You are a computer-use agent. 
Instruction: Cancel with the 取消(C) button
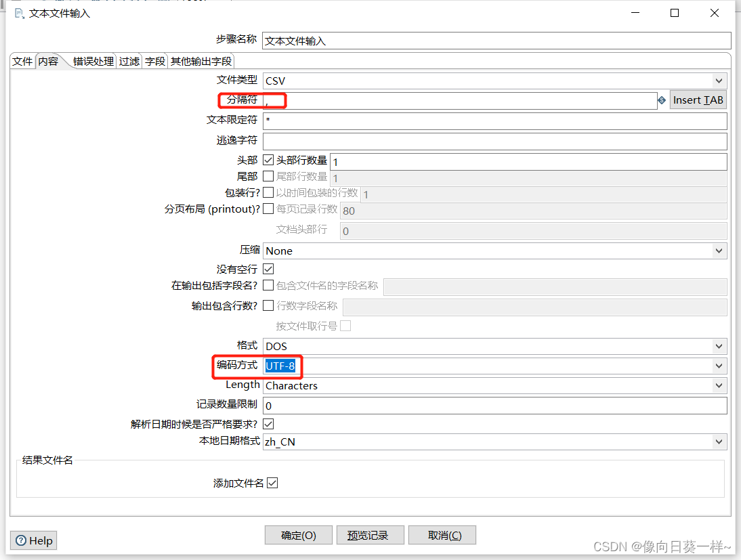click(x=442, y=535)
